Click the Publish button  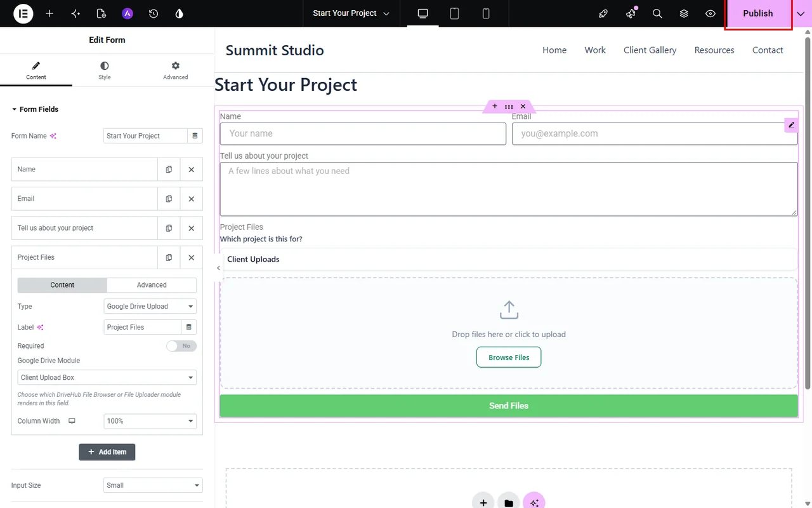pyautogui.click(x=758, y=13)
